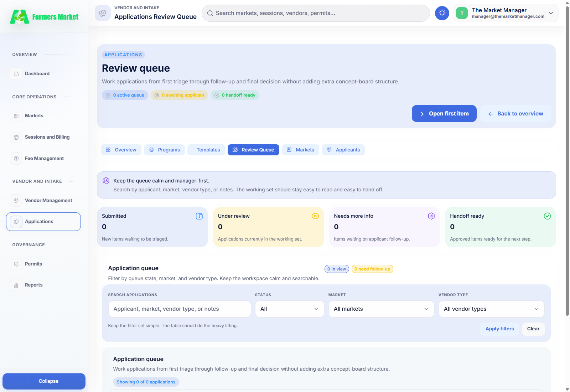Viewport: 570px width, 392px height.
Task: Click the settings gear next to search bar
Action: [x=442, y=13]
